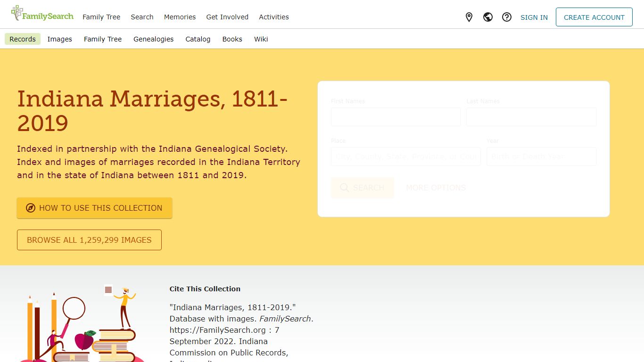Screen dimensions: 644x362
Task: Switch to the Family Tree sub-tab
Action: click(x=103, y=39)
